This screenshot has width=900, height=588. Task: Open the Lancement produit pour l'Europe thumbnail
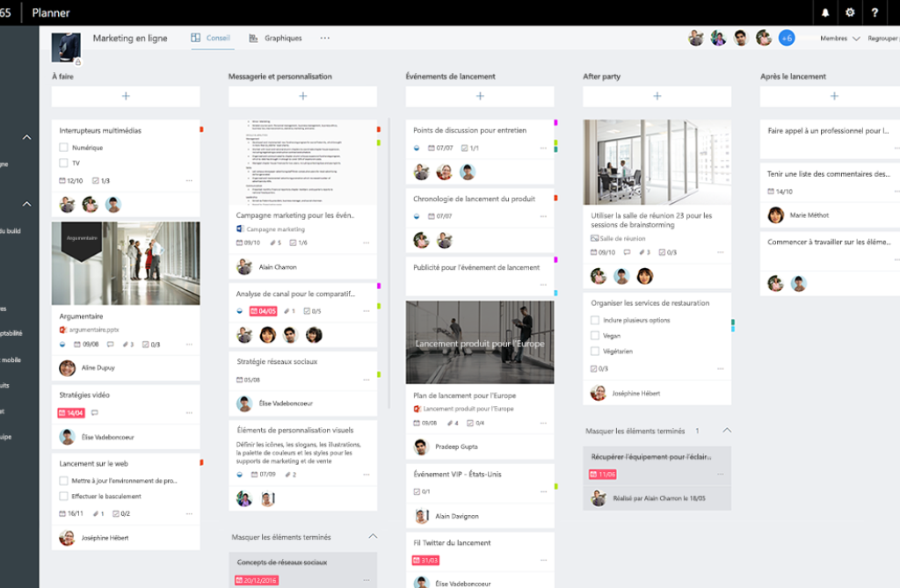pos(480,342)
